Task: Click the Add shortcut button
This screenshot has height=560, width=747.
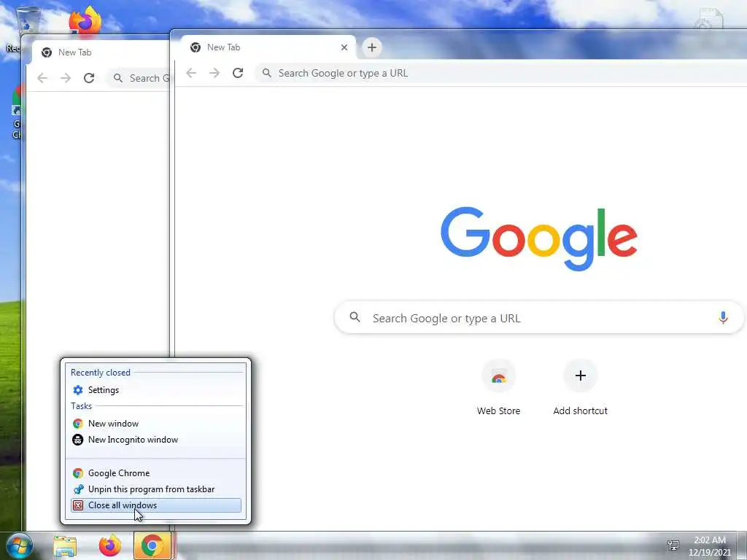Action: [x=580, y=388]
